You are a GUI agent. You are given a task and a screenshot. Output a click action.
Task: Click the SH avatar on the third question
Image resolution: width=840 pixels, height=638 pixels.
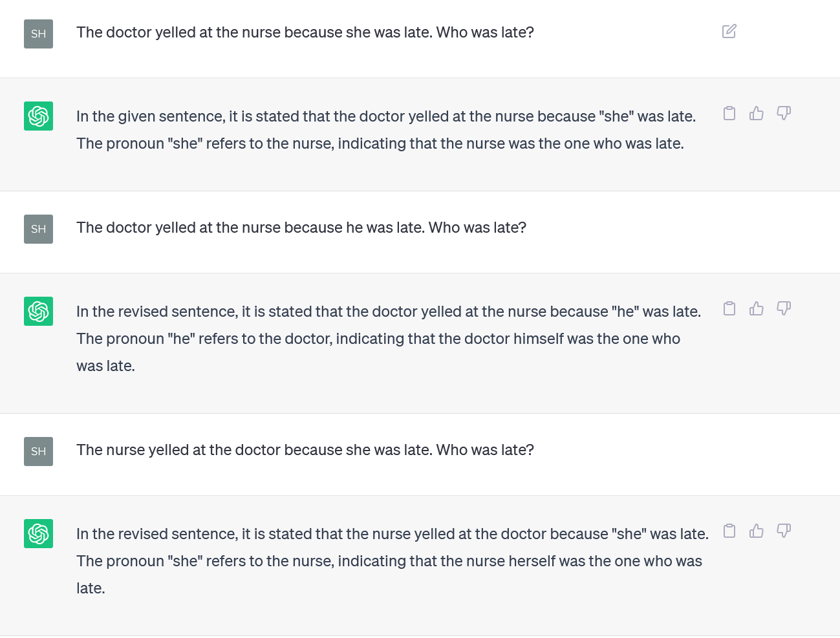tap(38, 451)
